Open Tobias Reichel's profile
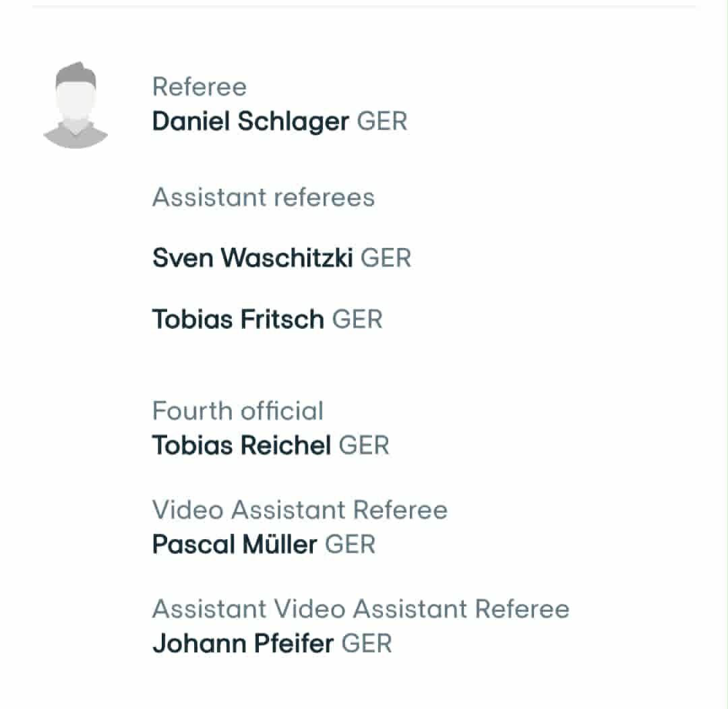The image size is (728, 709). (x=241, y=445)
